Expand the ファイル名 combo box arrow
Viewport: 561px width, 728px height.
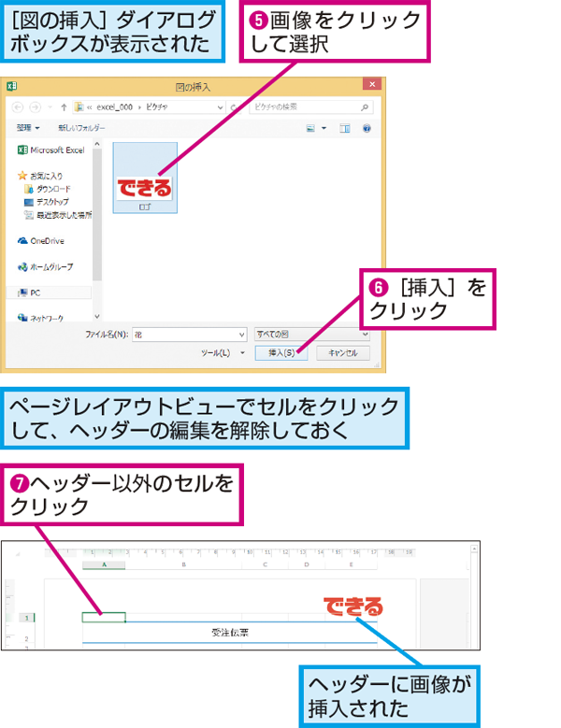pyautogui.click(x=241, y=335)
